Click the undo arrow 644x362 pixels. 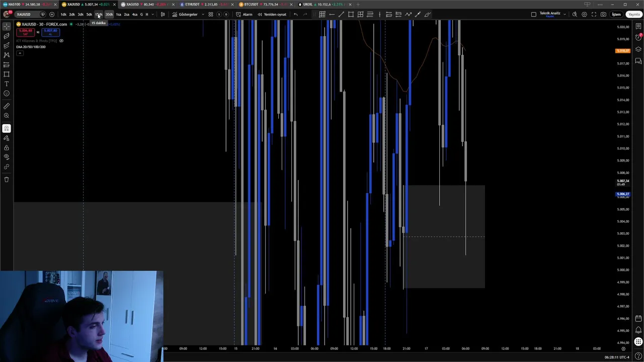pyautogui.click(x=295, y=15)
